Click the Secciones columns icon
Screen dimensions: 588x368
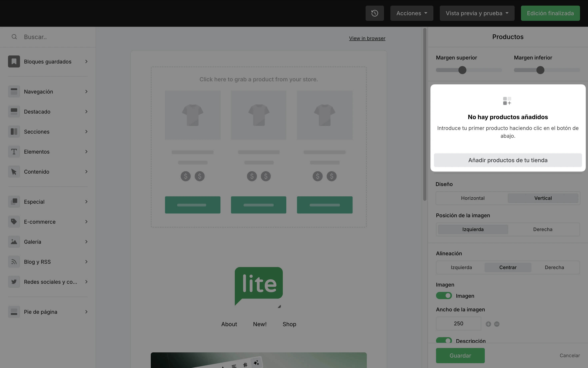(x=14, y=132)
